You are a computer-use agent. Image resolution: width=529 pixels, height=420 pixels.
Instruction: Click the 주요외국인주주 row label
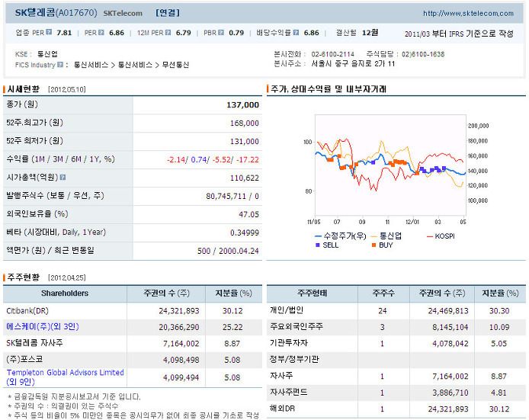[297, 326]
